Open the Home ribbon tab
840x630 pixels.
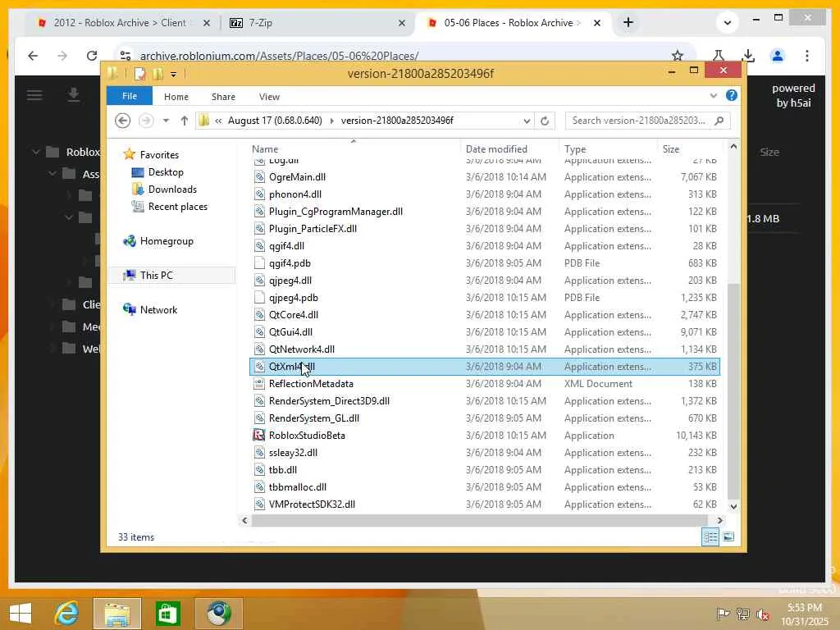[x=176, y=97]
